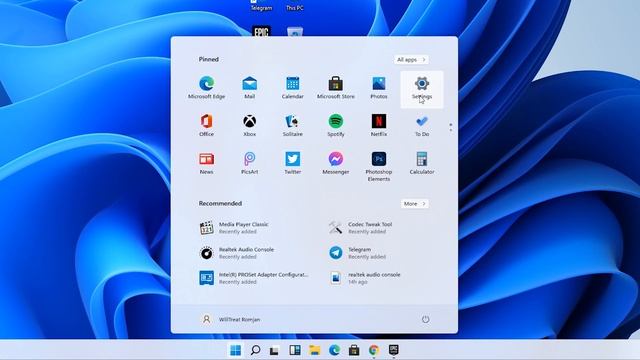Open the To Do app
The height and width of the screenshot is (360, 640).
point(422,125)
